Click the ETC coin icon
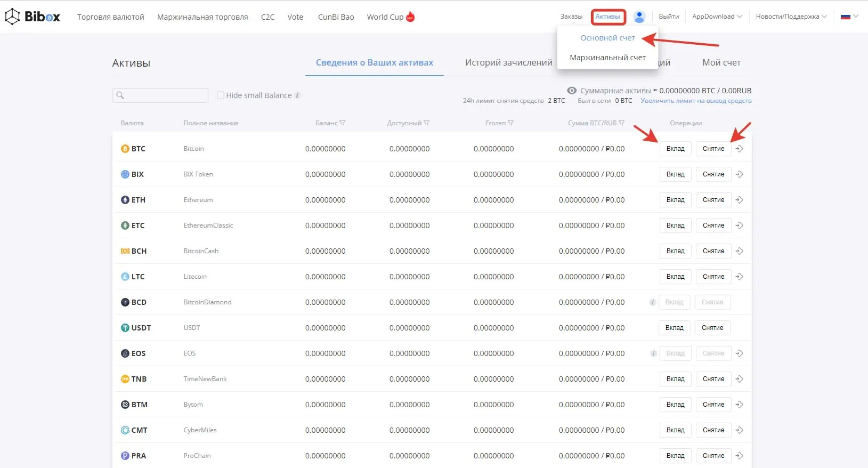Image resolution: width=868 pixels, height=468 pixels. pos(125,225)
